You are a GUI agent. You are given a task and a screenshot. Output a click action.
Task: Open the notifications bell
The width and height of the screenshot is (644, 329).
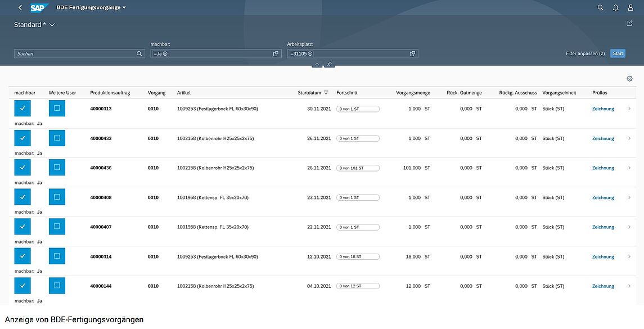point(615,7)
